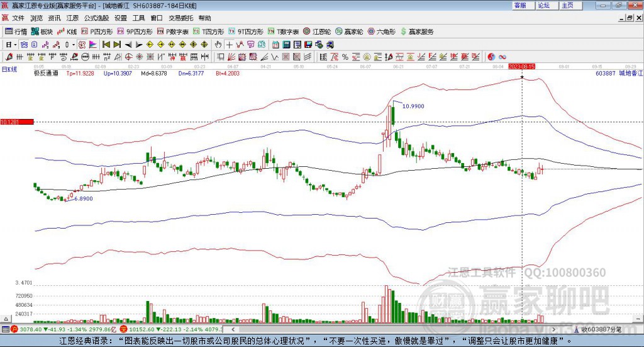This screenshot has width=644, height=347.
Task: Open the 江恩轮 Gann wheel tool
Action: coord(317,31)
